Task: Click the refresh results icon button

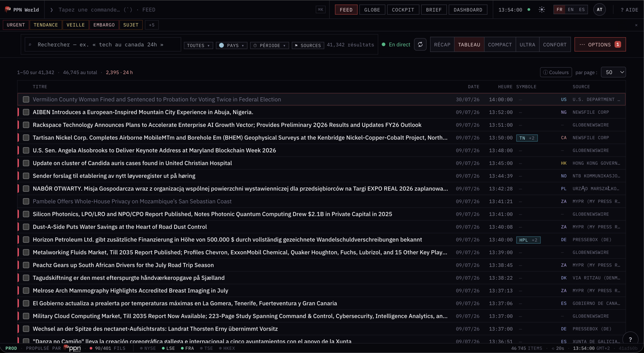Action: [x=420, y=45]
